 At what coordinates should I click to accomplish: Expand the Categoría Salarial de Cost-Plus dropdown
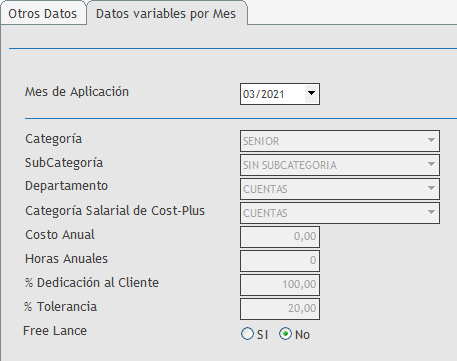(340, 213)
